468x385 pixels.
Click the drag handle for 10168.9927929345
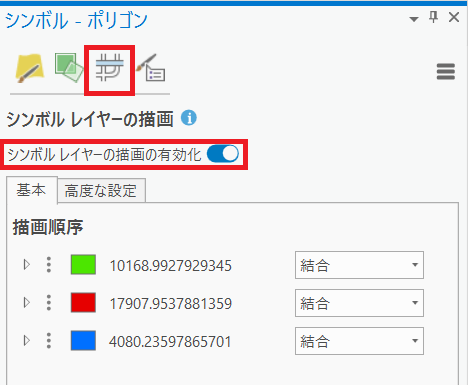point(49,265)
